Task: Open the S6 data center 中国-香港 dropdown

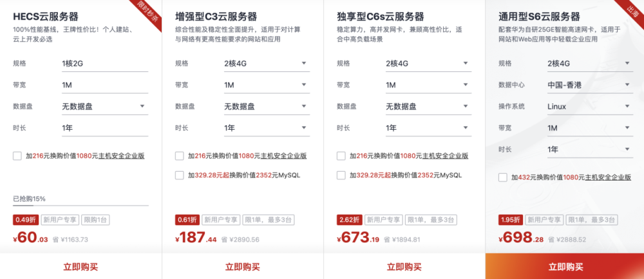Action: pos(590,85)
